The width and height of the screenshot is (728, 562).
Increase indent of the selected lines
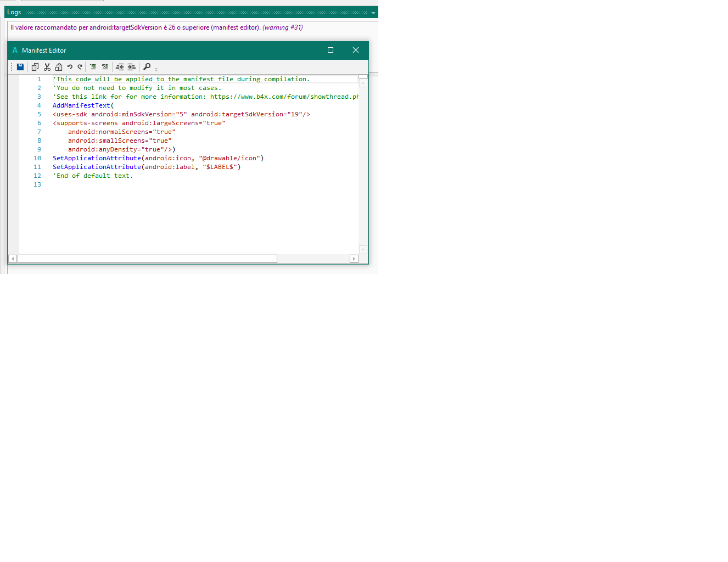pos(132,67)
